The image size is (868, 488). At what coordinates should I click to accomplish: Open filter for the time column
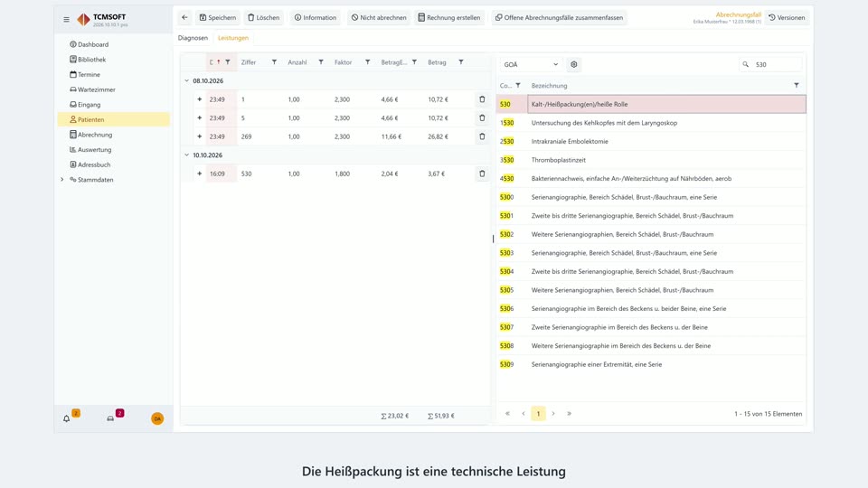coord(228,62)
